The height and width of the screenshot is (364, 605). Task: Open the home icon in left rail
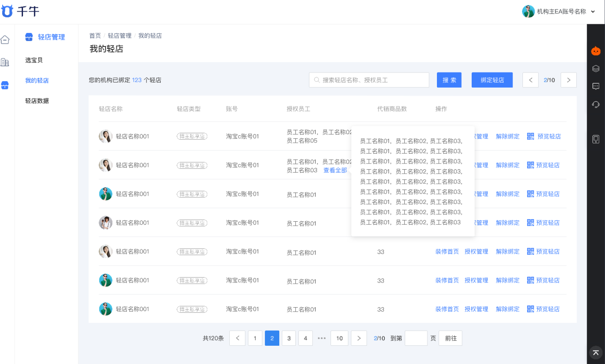[x=5, y=40]
